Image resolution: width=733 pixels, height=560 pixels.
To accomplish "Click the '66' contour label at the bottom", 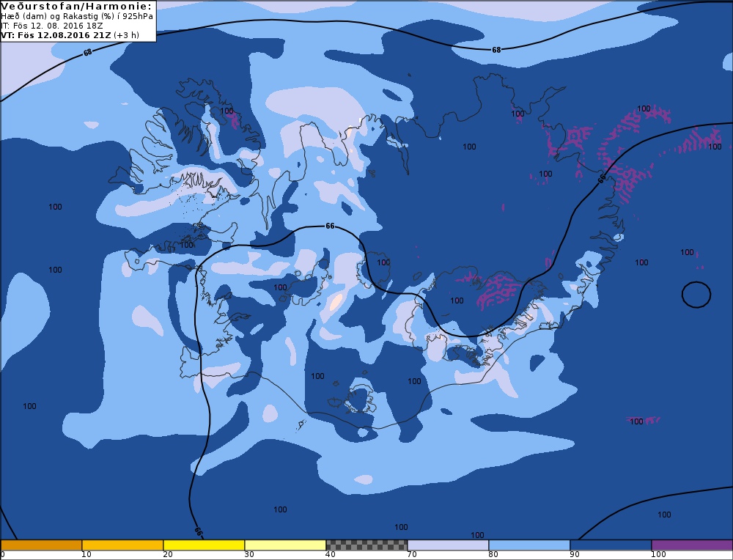I will 198,531.
